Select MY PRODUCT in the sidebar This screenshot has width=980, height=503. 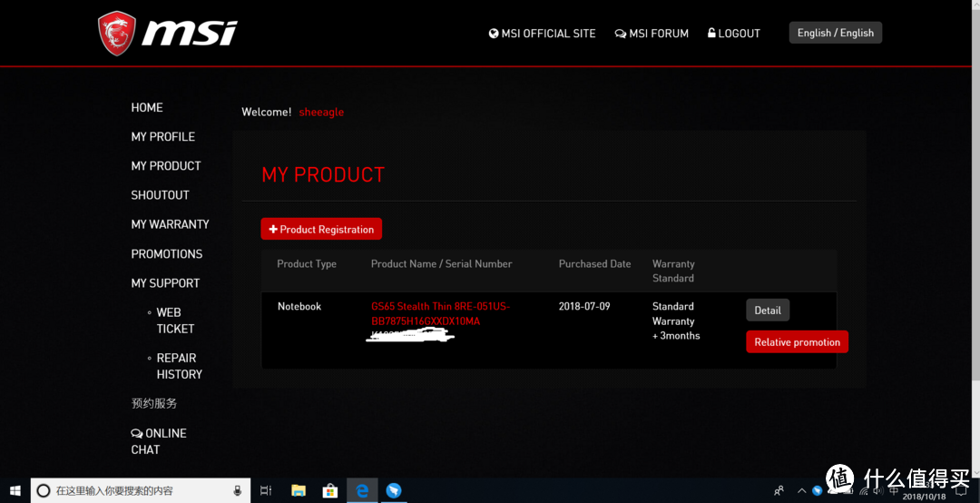(166, 166)
